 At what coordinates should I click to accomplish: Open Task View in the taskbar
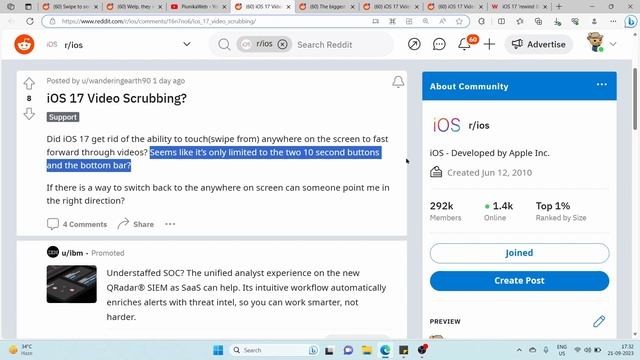pos(329,350)
